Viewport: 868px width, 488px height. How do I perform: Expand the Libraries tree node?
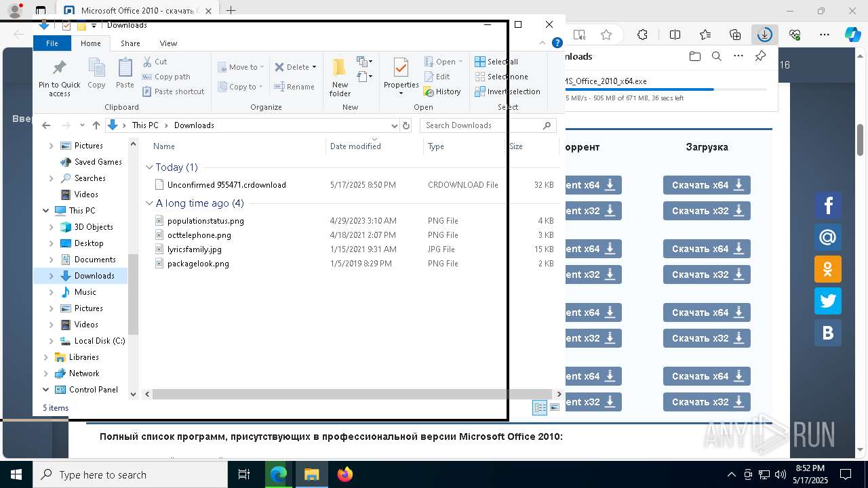tap(45, 357)
